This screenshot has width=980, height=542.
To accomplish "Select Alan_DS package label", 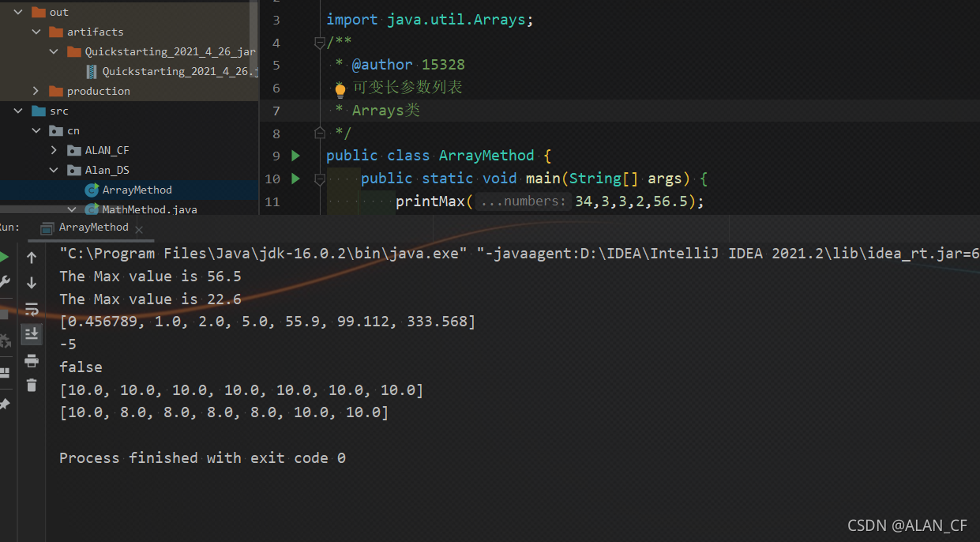I will click(x=107, y=170).
